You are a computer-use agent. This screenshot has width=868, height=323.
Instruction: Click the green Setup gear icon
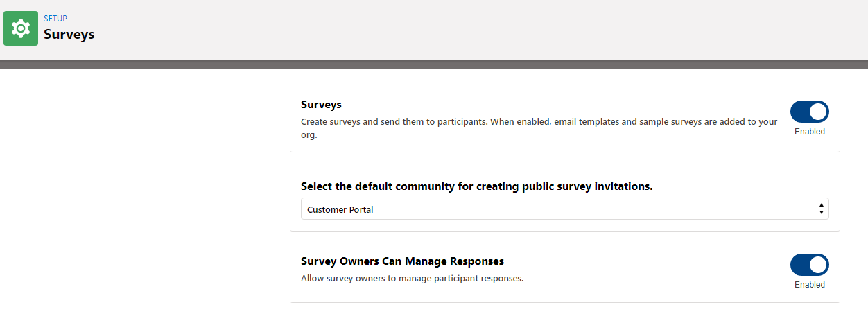click(21, 28)
